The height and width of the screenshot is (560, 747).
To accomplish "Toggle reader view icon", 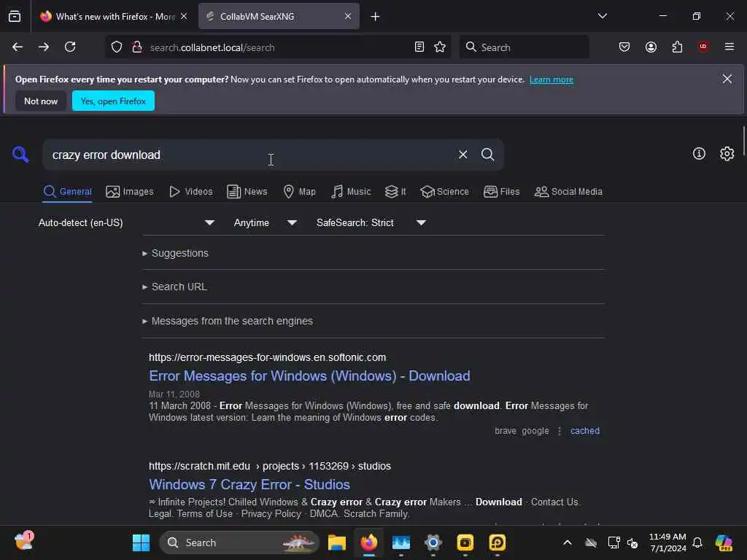I will click(x=419, y=47).
